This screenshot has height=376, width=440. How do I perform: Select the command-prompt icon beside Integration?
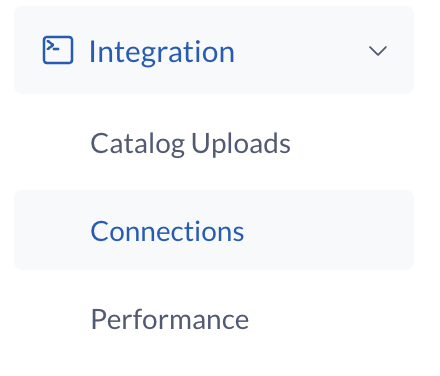(58, 50)
